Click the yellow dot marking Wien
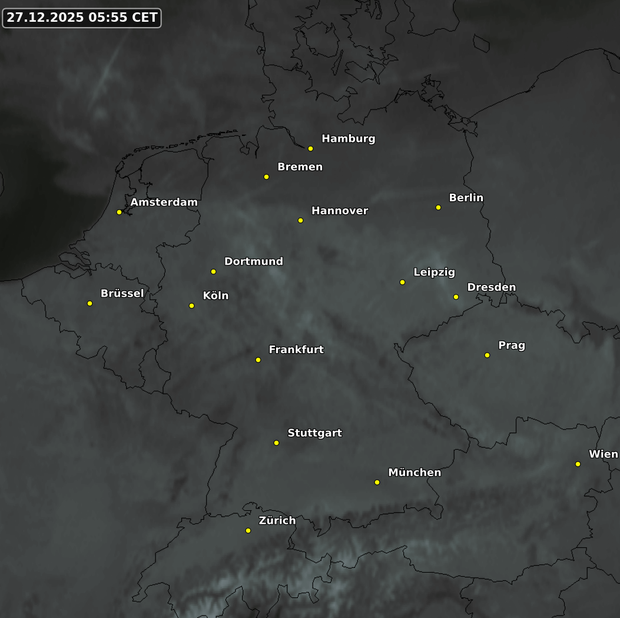This screenshot has width=620, height=618. click(x=578, y=464)
